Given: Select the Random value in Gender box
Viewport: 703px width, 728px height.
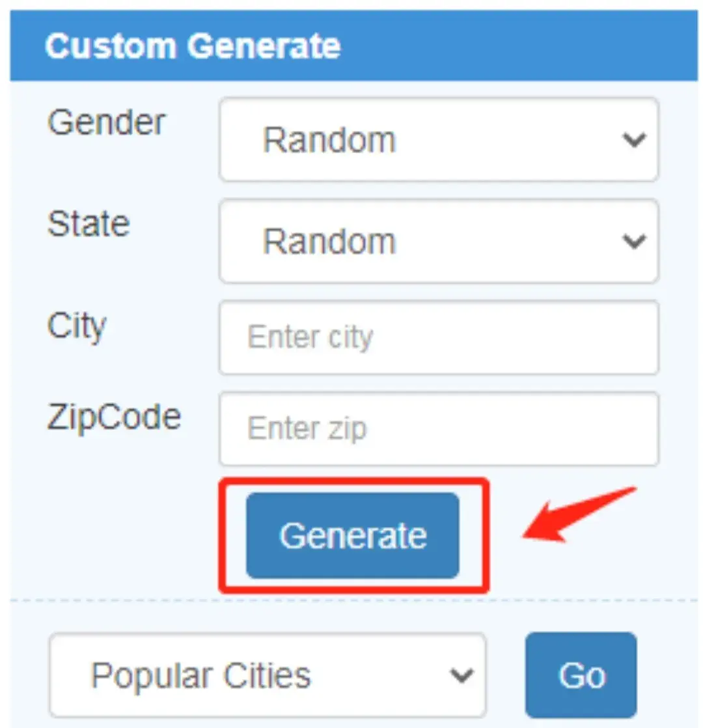Looking at the screenshot, I should tap(329, 140).
